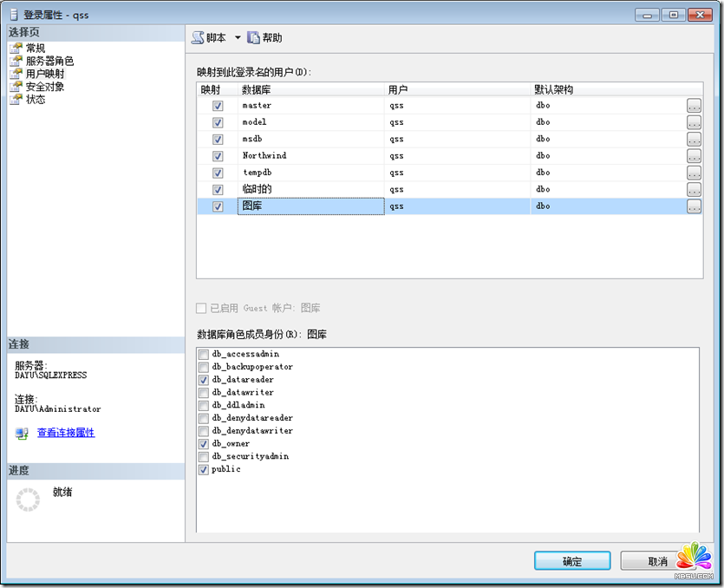Uncheck the Northwind database mapping checkbox
This screenshot has width=724, height=588.
click(x=218, y=156)
